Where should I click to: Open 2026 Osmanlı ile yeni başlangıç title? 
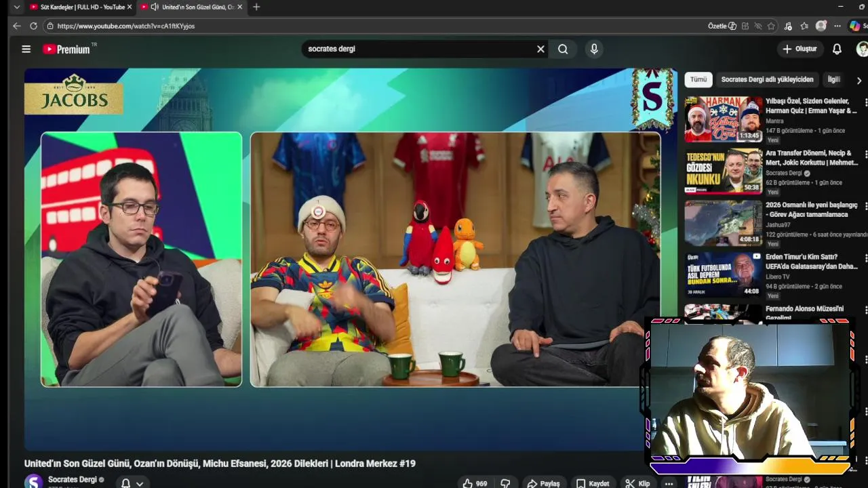(x=812, y=209)
